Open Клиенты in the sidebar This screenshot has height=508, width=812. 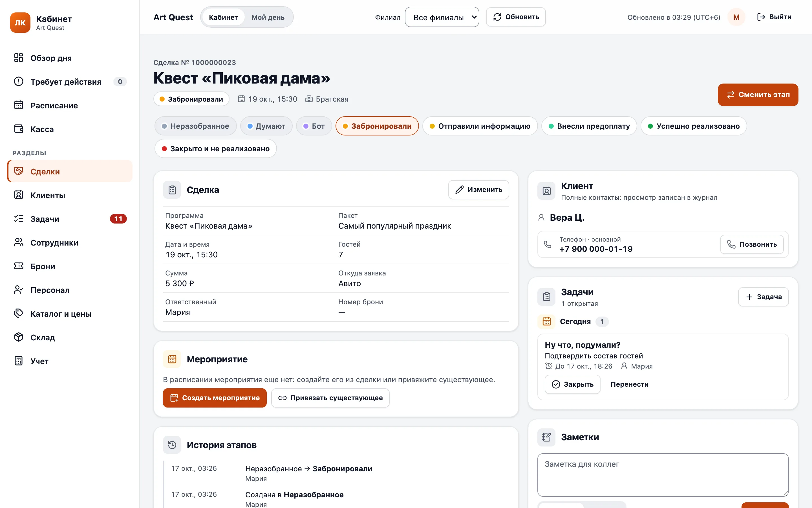point(69,195)
